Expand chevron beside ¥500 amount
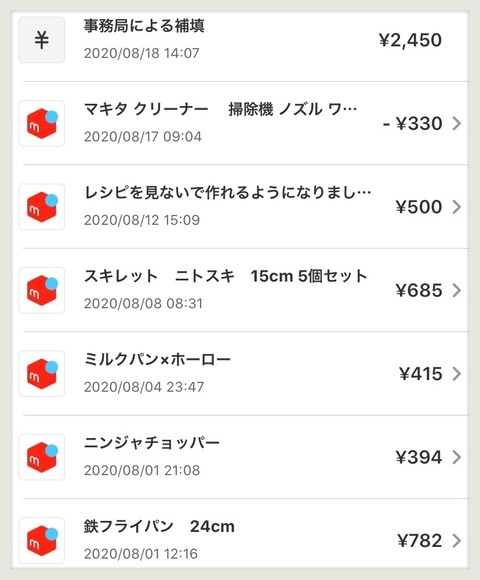Viewport: 480px width, 580px height. pyautogui.click(x=457, y=207)
